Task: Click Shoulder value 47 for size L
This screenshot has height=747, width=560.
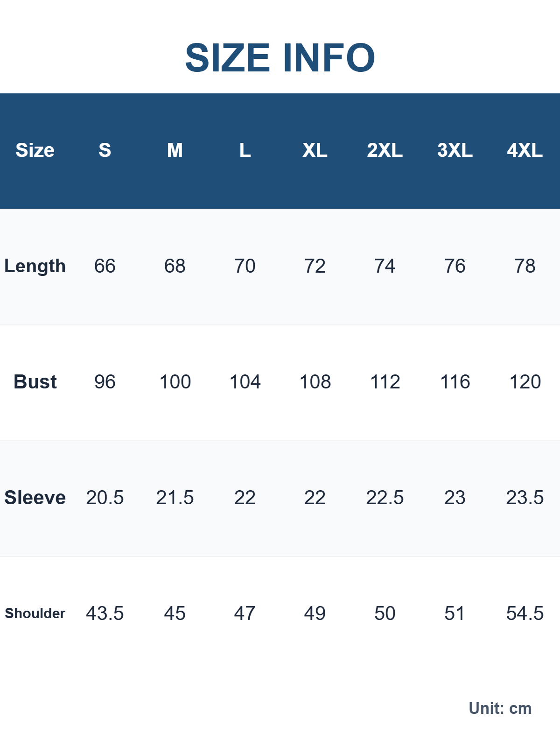Action: click(x=245, y=613)
